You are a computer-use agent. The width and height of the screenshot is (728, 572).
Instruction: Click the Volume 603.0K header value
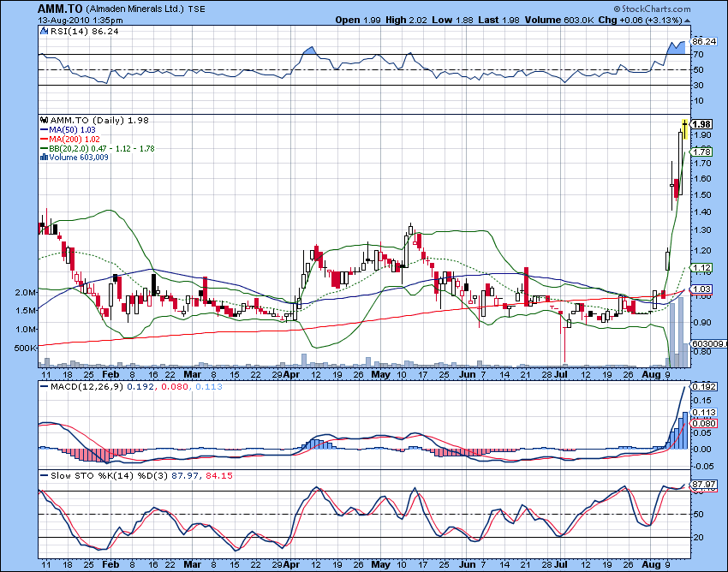click(x=559, y=20)
